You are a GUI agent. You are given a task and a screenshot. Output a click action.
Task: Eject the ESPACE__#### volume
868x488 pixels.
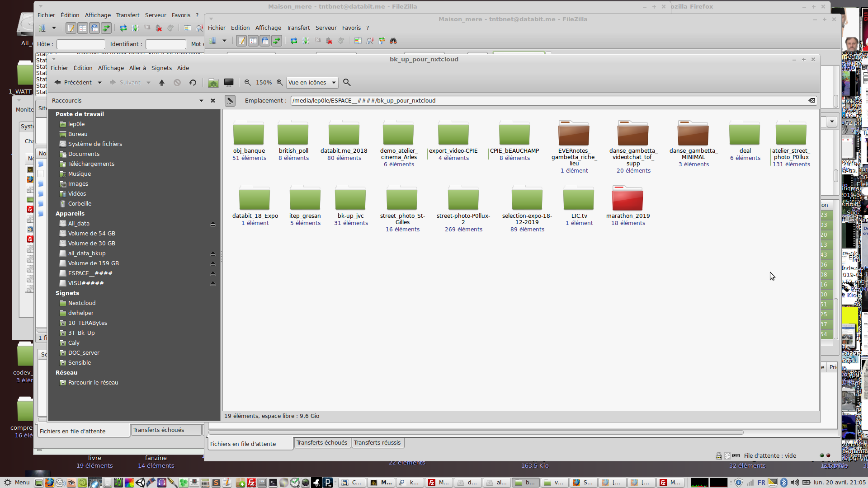click(213, 274)
